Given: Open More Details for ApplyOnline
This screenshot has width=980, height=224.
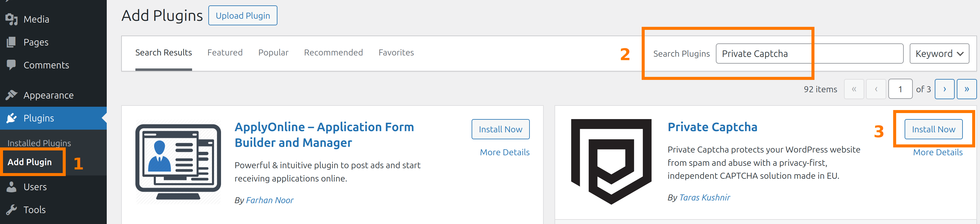Looking at the screenshot, I should (x=504, y=152).
